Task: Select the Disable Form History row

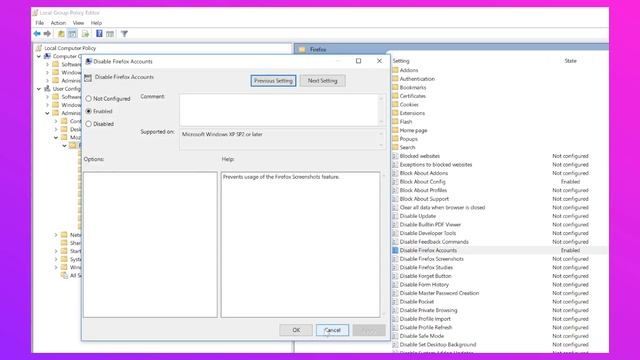Action: click(499, 284)
